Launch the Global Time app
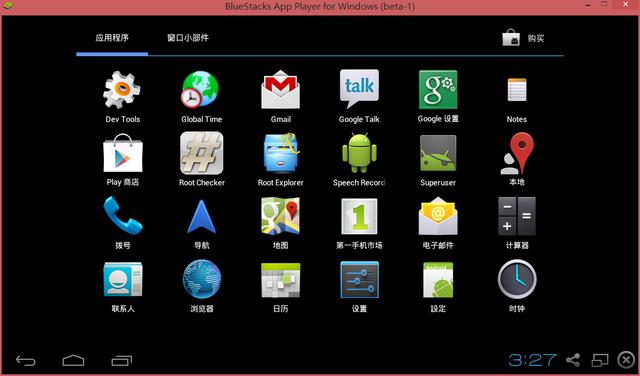Viewport: 640px width, 376px height. pyautogui.click(x=201, y=89)
